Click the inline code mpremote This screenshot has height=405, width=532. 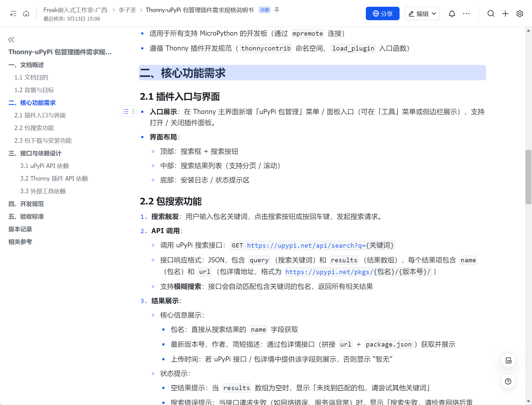pos(308,34)
